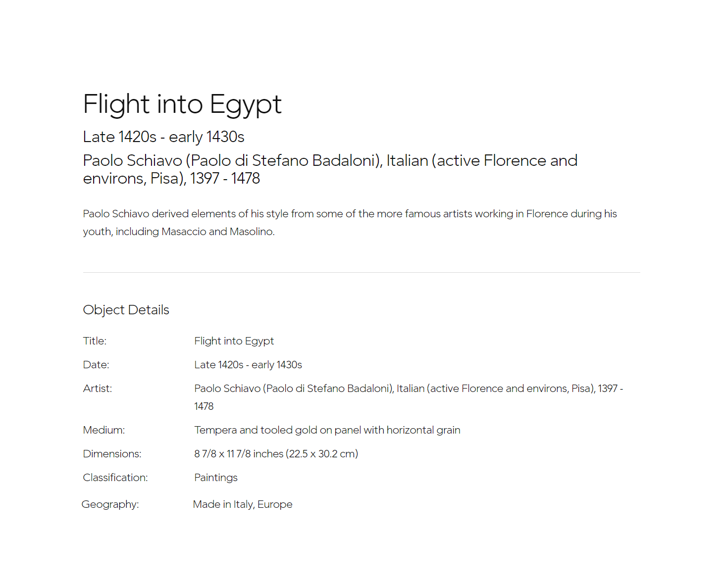Image resolution: width=719 pixels, height=588 pixels.
Task: Click the Late 1420s - early 1430s subtitle
Action: 164,137
